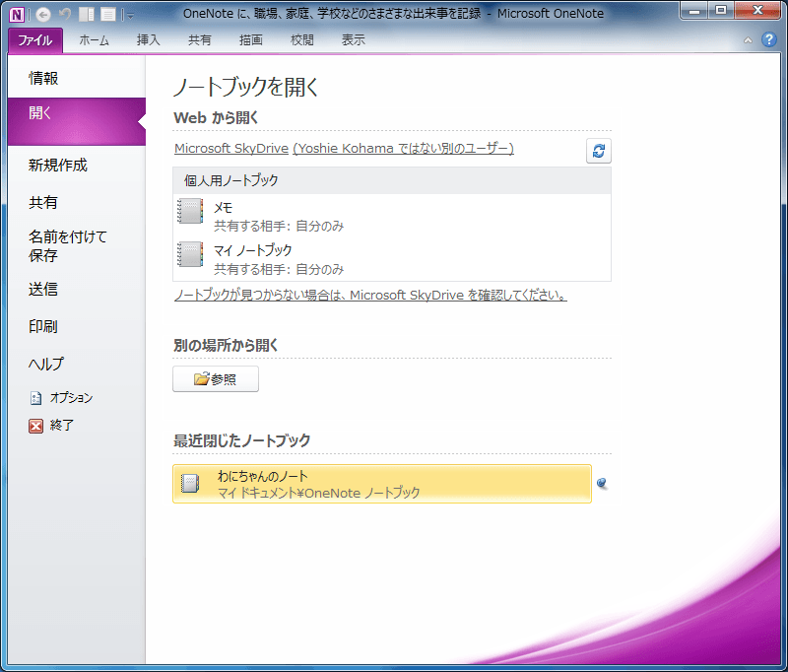Screen dimensions: 788x672
Task: Open Help with the question mark icon
Action: [769, 39]
